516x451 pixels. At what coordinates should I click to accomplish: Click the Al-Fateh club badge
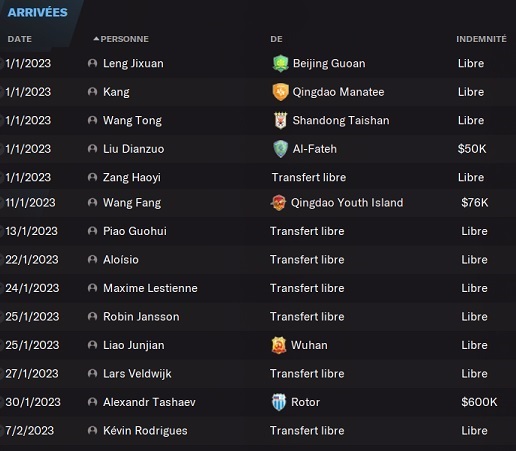click(280, 149)
